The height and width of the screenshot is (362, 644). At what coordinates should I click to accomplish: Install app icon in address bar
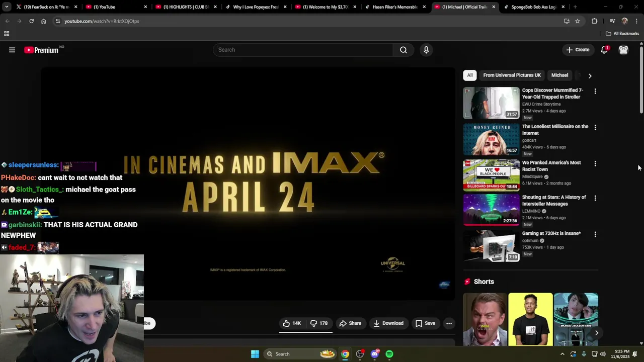coord(567,21)
